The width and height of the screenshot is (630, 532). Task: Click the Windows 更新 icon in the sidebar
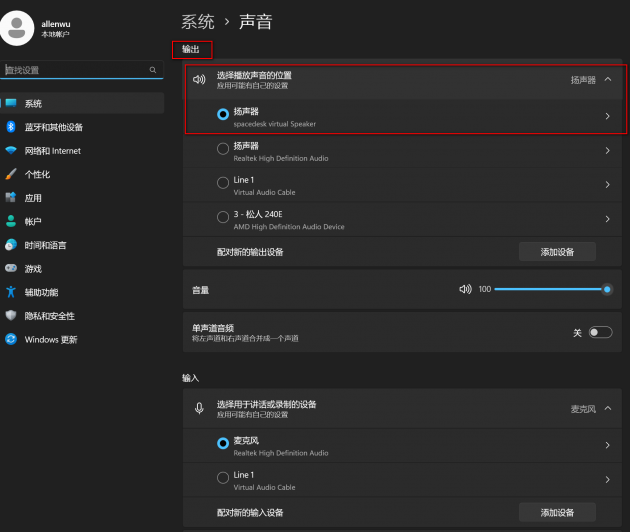11,339
